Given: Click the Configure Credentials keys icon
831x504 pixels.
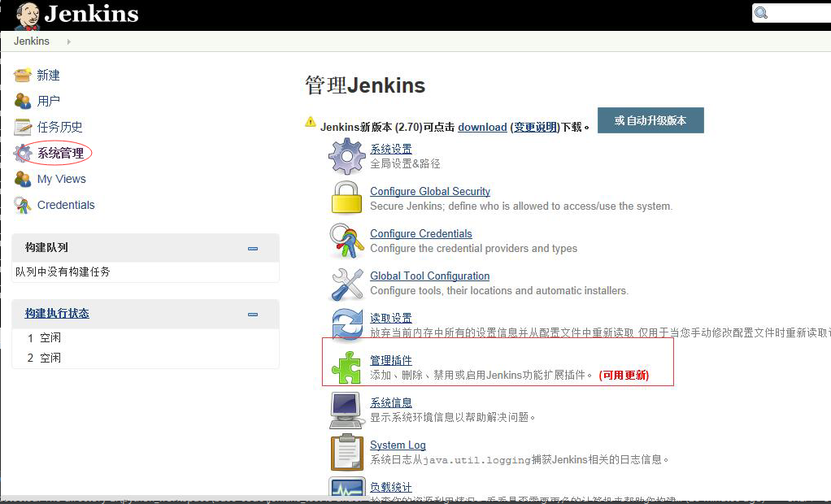Looking at the screenshot, I should 346,241.
